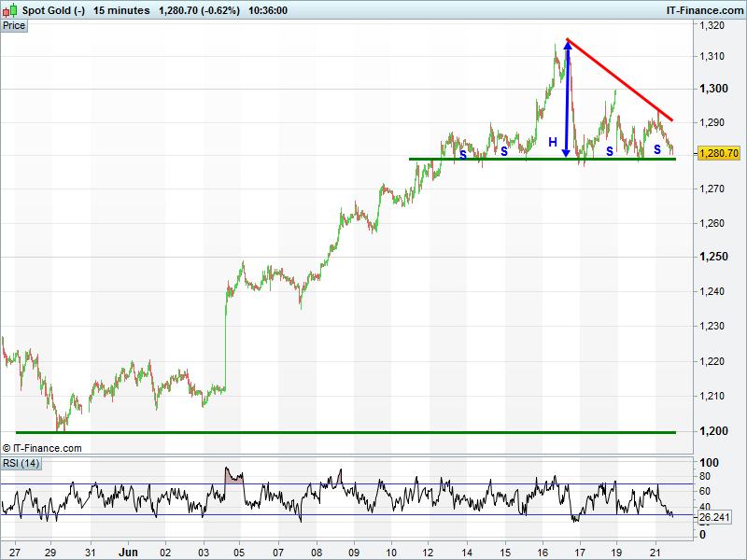Click the current price tag 1,280.70
Image resolution: width=747 pixels, height=560 pixels.
(718, 153)
